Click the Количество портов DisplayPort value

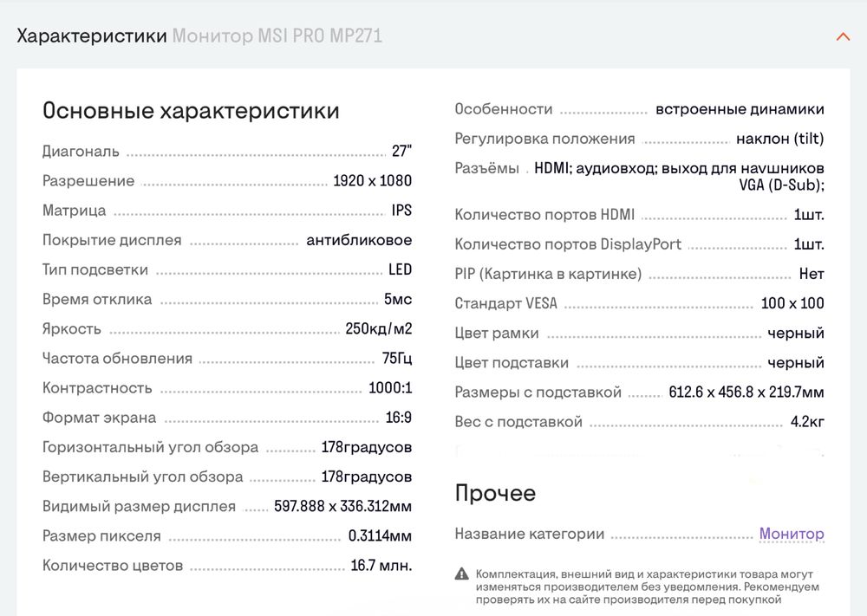click(x=809, y=244)
